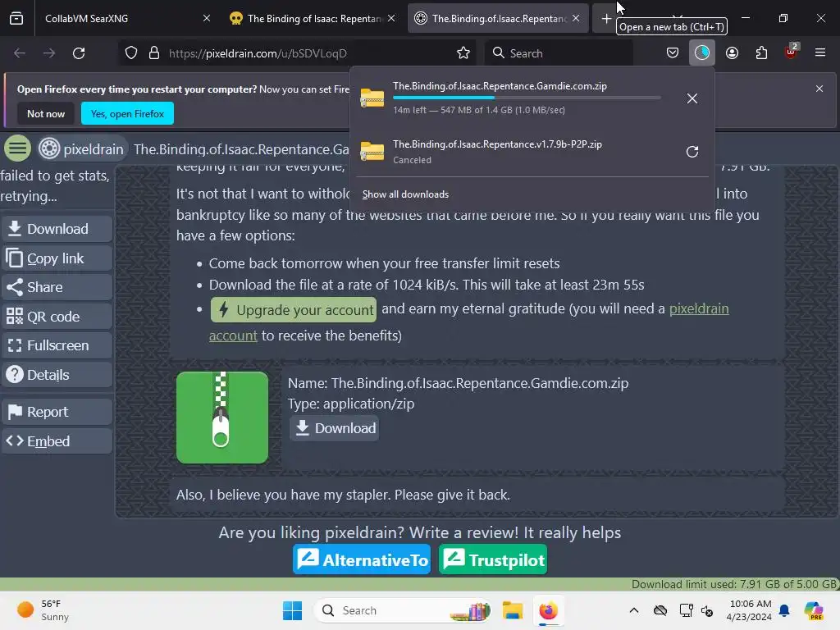
Task: Click Upgrade your account button
Action: [x=294, y=309]
